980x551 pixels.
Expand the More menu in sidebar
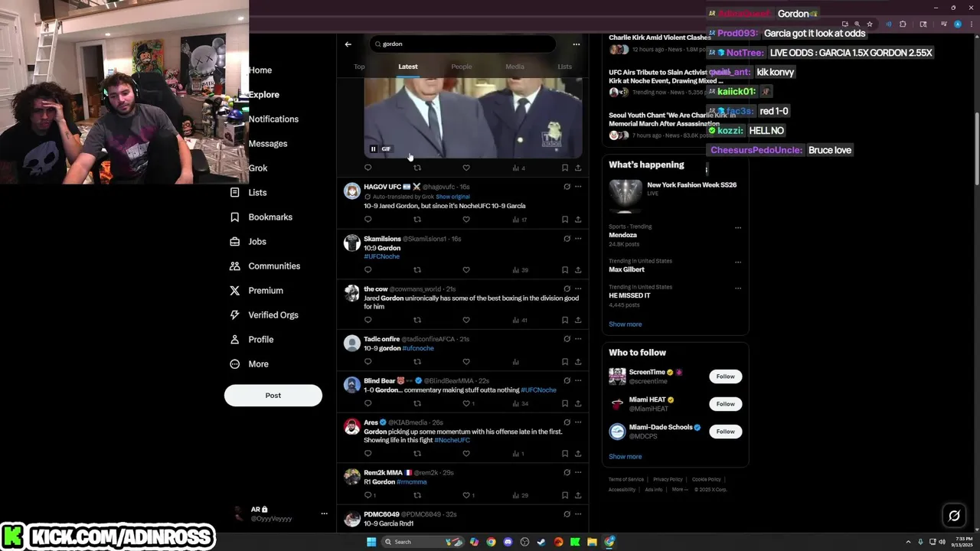pyautogui.click(x=250, y=364)
